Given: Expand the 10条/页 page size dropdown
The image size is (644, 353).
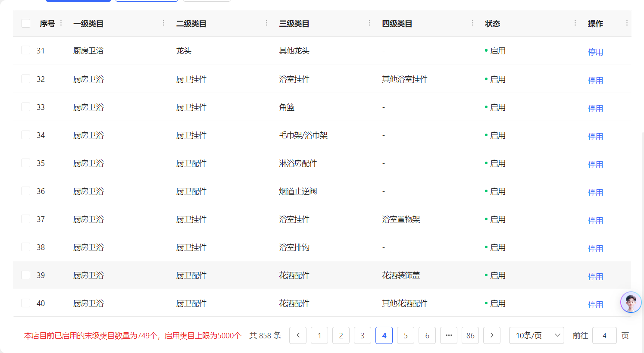Looking at the screenshot, I should [536, 335].
